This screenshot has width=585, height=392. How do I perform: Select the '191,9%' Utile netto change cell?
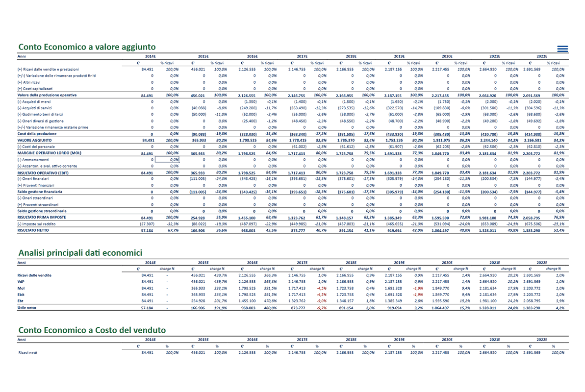[x=220, y=308]
